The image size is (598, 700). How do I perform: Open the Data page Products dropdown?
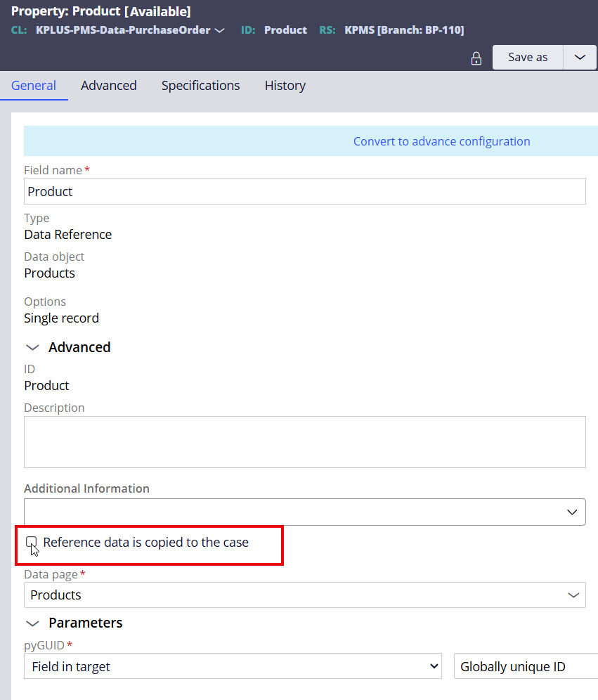click(x=304, y=595)
